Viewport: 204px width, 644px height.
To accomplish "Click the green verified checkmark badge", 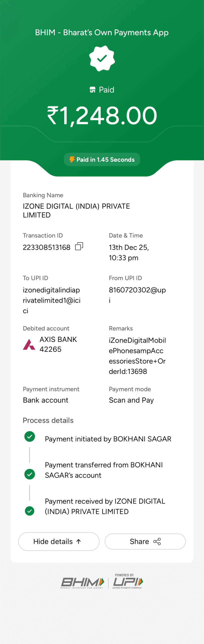I will (x=102, y=58).
